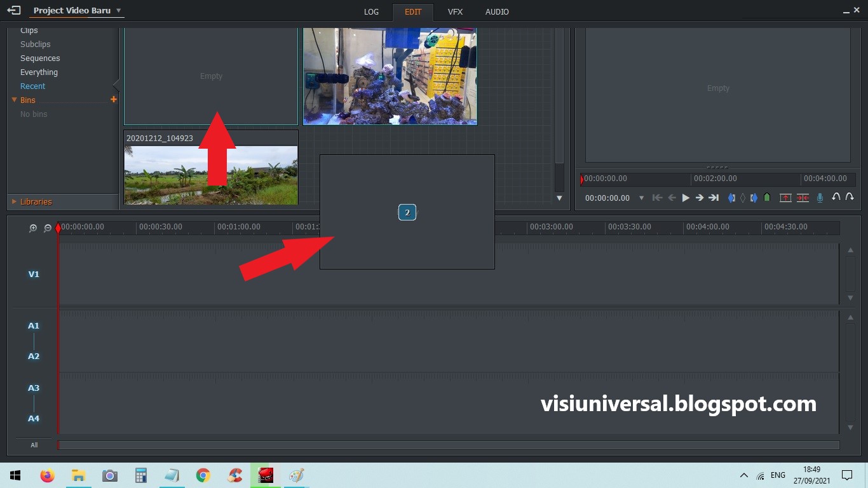
Task: Click the add bin plus button
Action: (x=113, y=99)
